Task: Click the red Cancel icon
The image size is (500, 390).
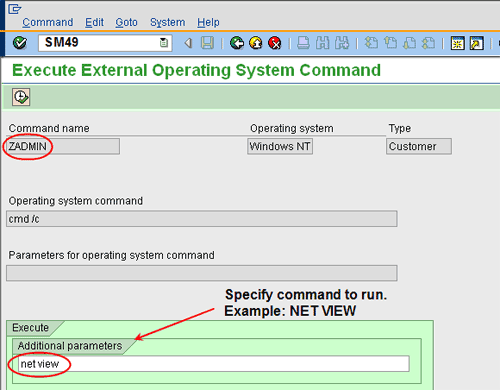Action: tap(275, 43)
